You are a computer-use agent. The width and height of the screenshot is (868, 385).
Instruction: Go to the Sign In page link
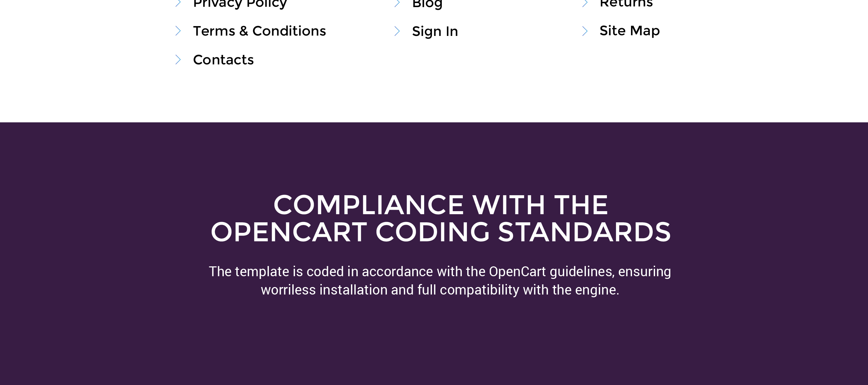[x=435, y=32]
